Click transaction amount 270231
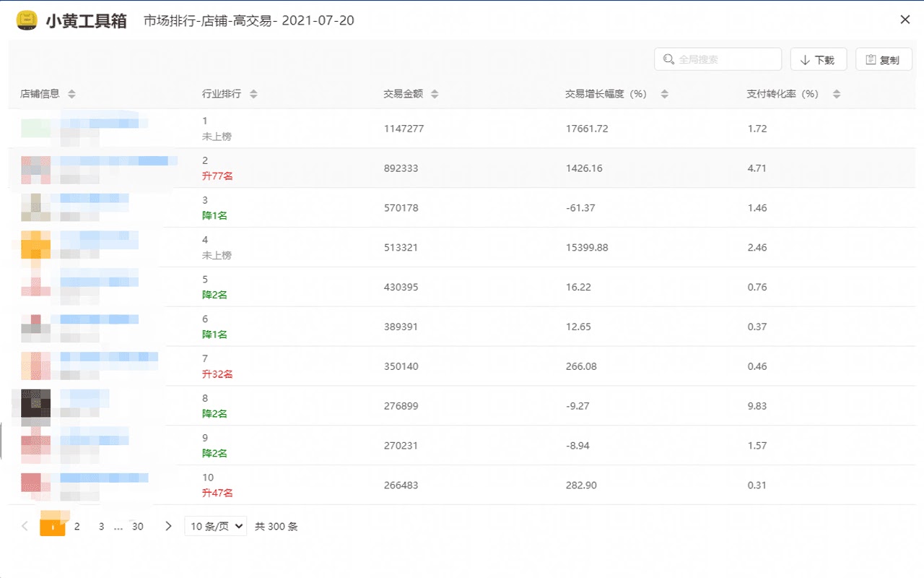 point(401,447)
